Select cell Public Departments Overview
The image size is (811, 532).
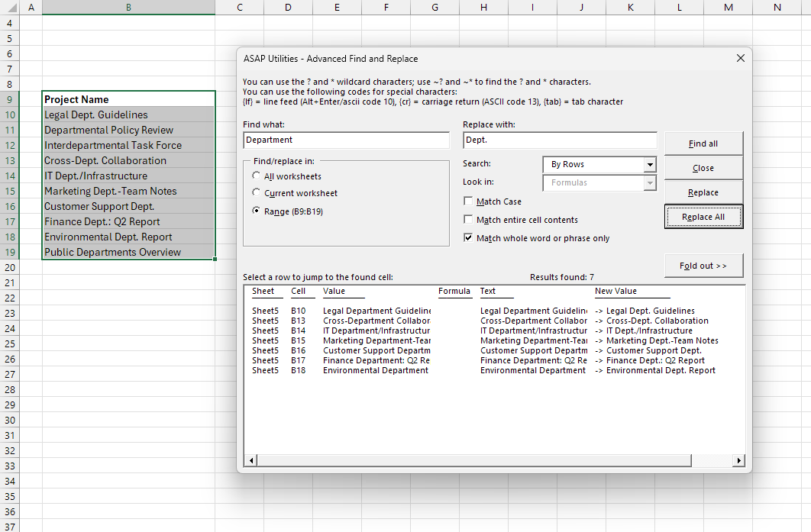(128, 252)
